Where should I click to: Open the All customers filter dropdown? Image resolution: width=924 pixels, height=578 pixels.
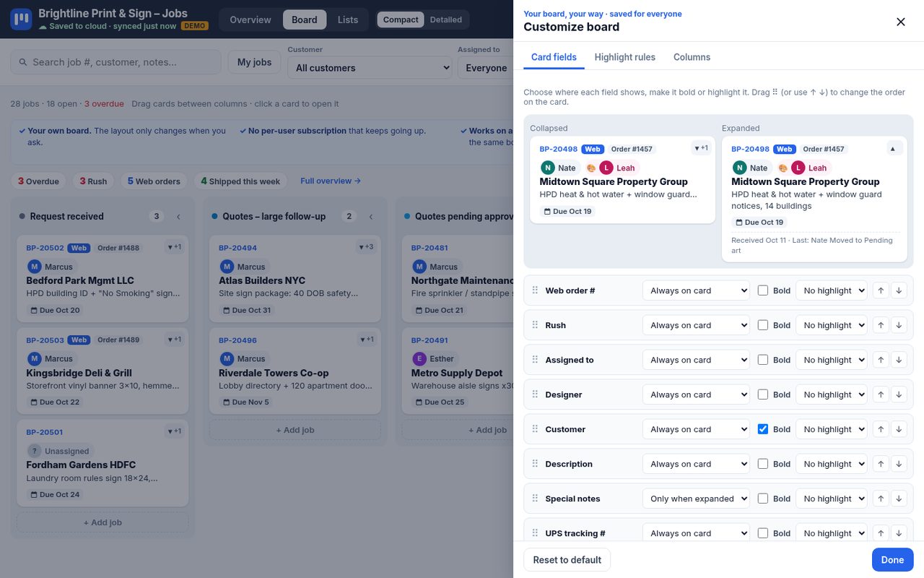coord(370,68)
